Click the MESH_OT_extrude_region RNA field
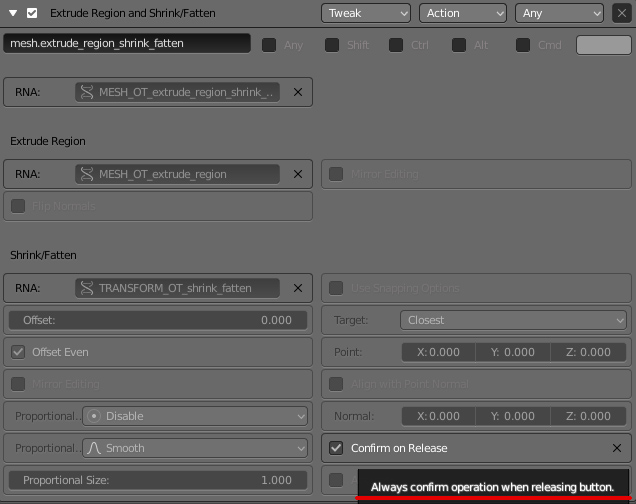 [177, 174]
